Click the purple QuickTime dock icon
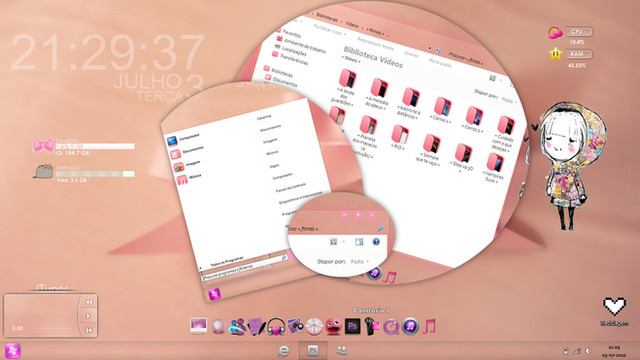This screenshot has width=640, height=360. pos(391,327)
